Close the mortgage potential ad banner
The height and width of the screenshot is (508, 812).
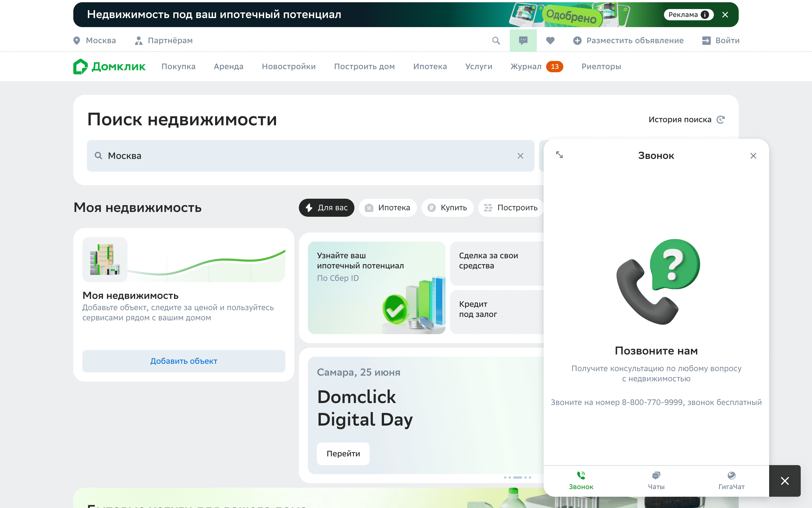pos(725,15)
